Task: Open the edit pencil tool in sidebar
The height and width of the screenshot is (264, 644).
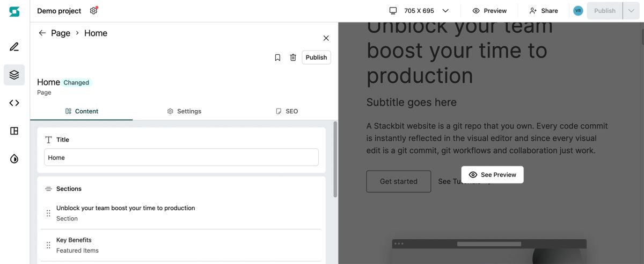Action: point(14,47)
